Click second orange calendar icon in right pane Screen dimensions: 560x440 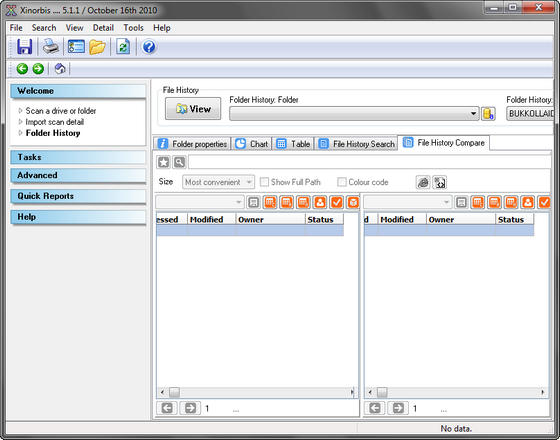point(494,203)
